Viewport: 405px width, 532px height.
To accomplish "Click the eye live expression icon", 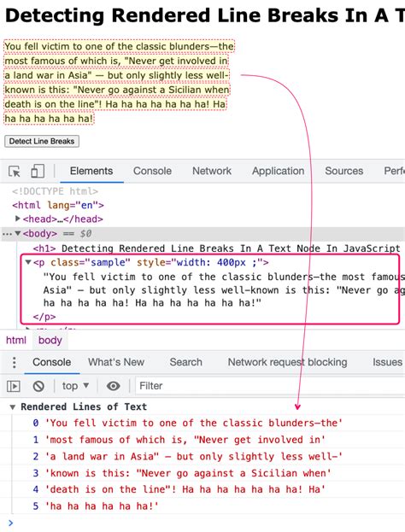I will click(113, 386).
